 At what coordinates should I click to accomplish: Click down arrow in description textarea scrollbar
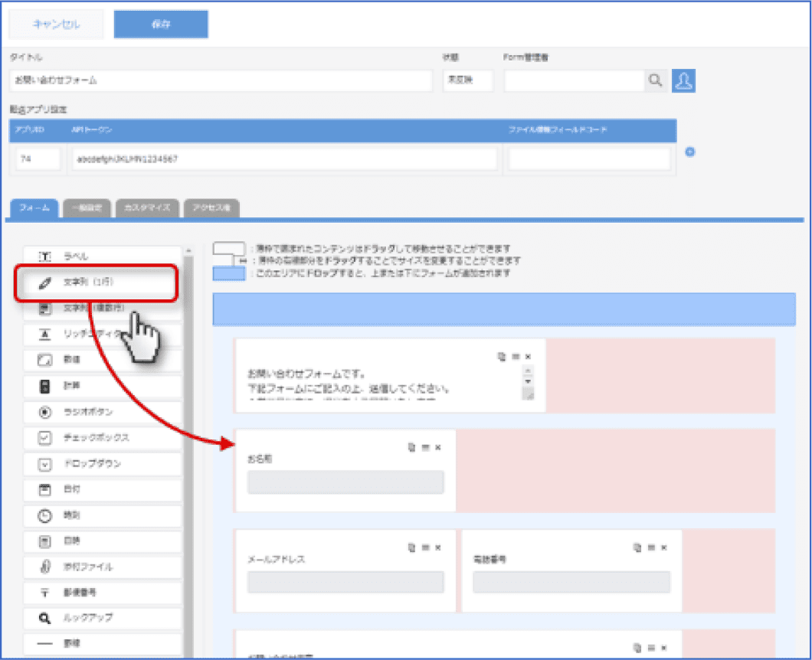[528, 381]
